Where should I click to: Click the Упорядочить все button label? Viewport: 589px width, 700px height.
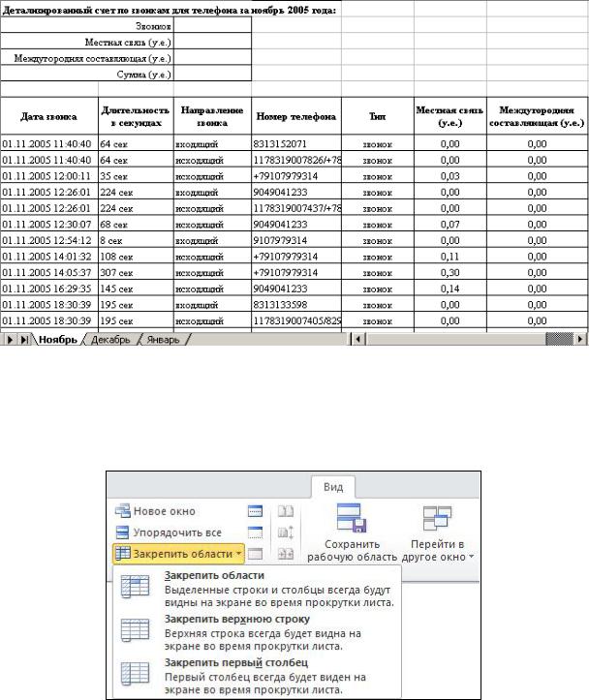pyautogui.click(x=177, y=533)
